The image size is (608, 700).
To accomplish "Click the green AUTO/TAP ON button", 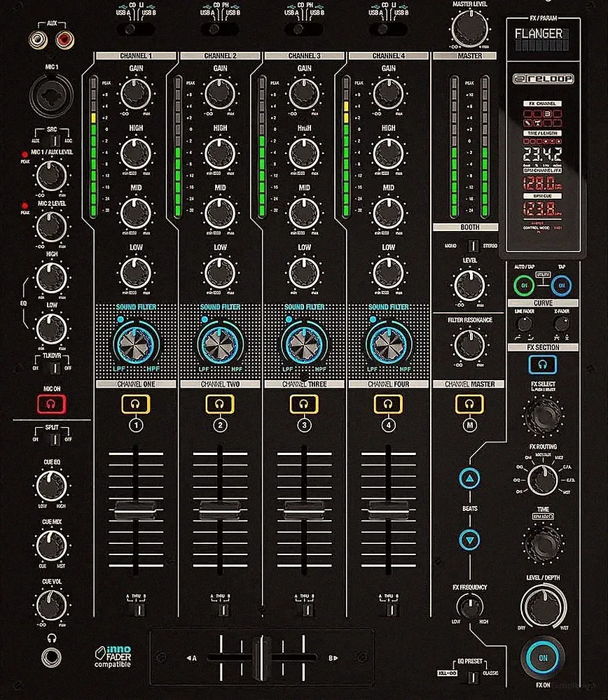I will click(x=524, y=286).
